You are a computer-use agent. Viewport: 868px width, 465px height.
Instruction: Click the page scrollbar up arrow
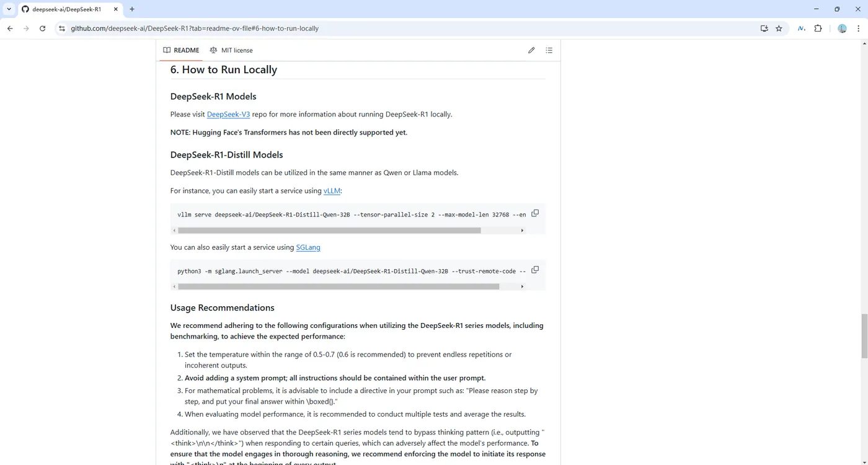tap(864, 43)
